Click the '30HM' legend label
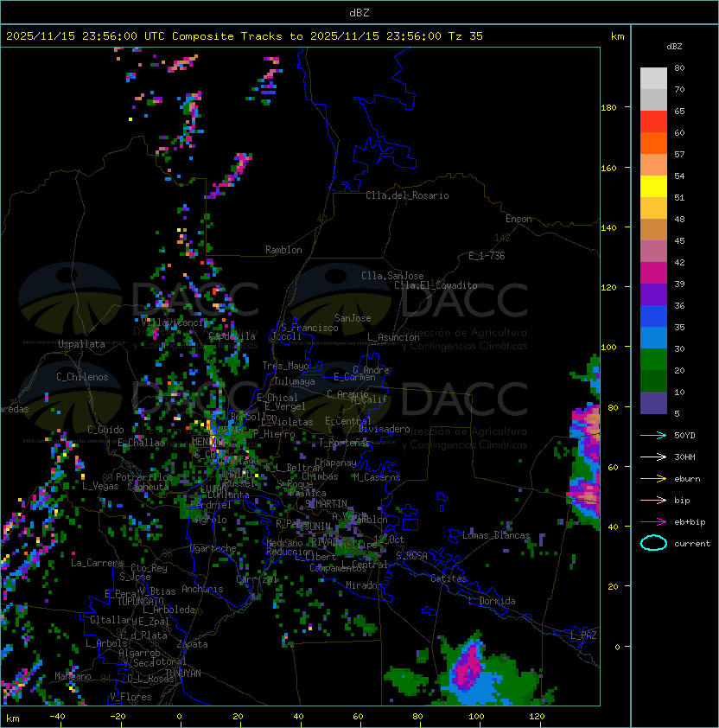This screenshot has height=728, width=719. point(684,457)
